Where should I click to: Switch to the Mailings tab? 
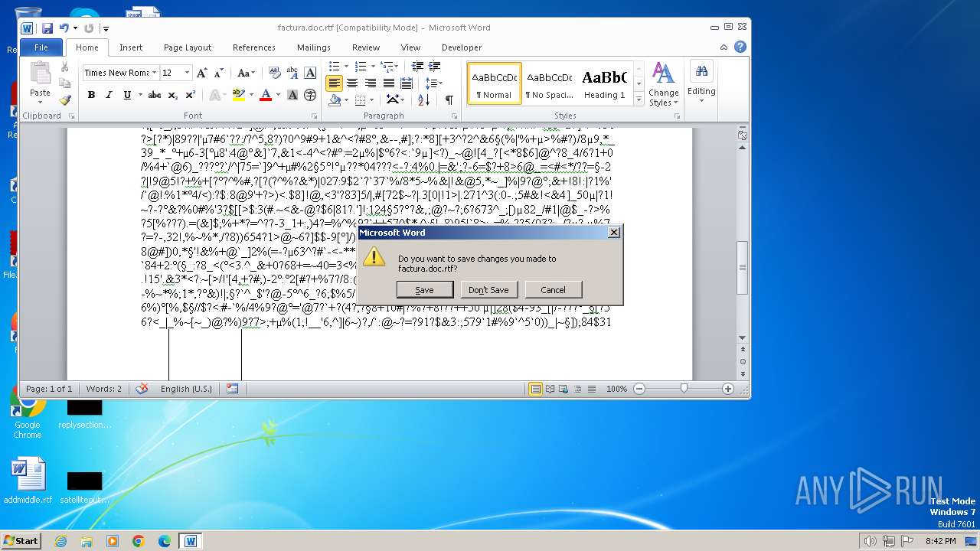click(x=314, y=47)
